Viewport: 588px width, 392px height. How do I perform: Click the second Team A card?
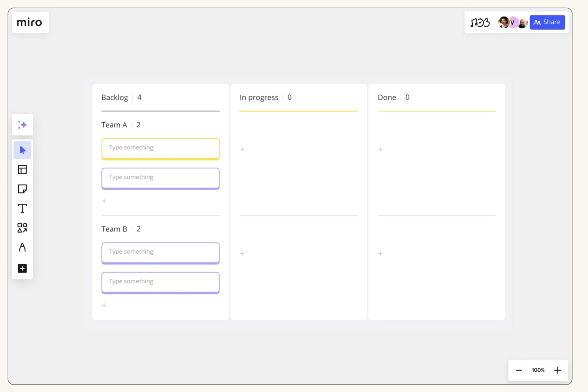160,178
